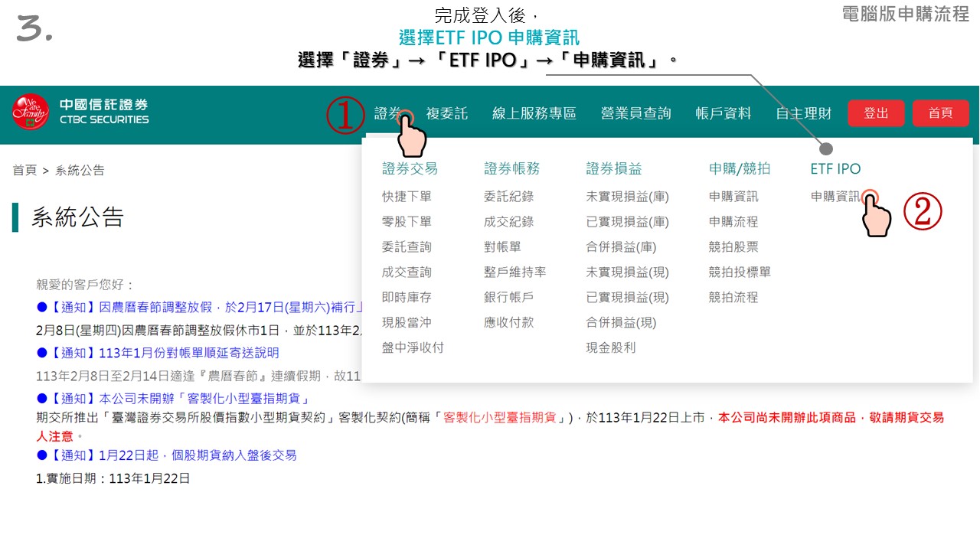Image resolution: width=980 pixels, height=551 pixels.
Task: Open 合併損益(庫) entry
Action: point(621,247)
